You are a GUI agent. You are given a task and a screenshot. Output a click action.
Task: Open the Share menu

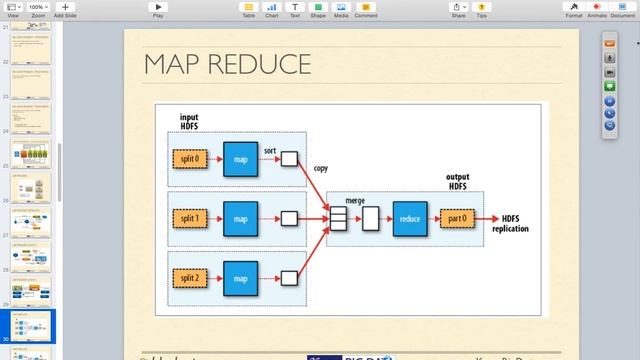[x=459, y=7]
